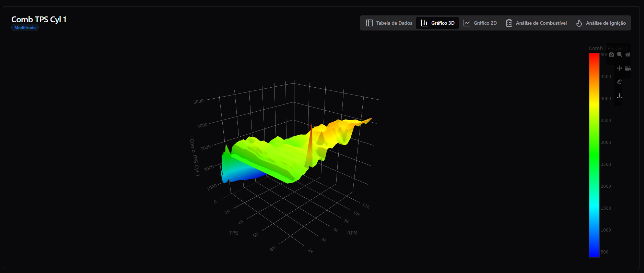Click the Comb TPS Cyl 1 heading
This screenshot has width=644, height=273.
[39, 20]
